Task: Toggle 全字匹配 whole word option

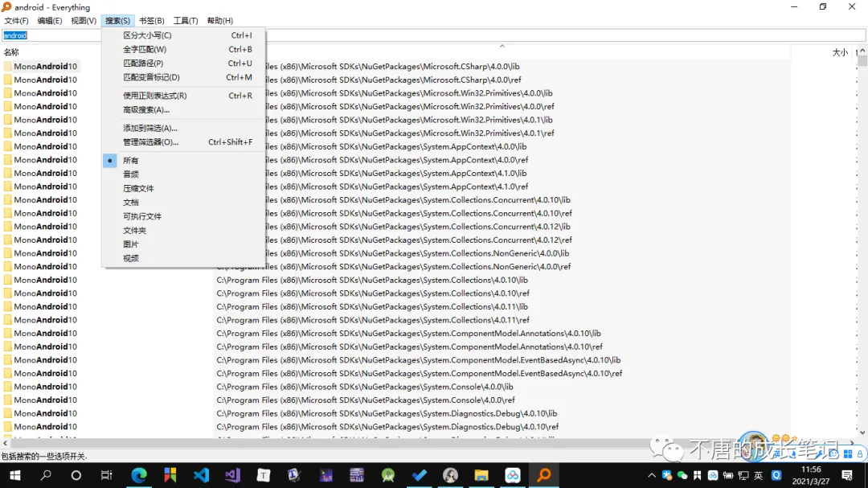Action: (183, 49)
